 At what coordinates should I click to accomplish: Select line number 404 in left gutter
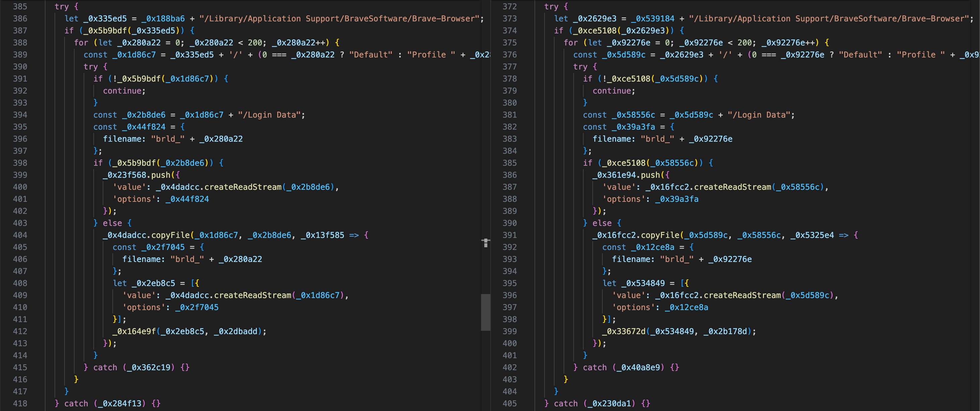[20, 235]
